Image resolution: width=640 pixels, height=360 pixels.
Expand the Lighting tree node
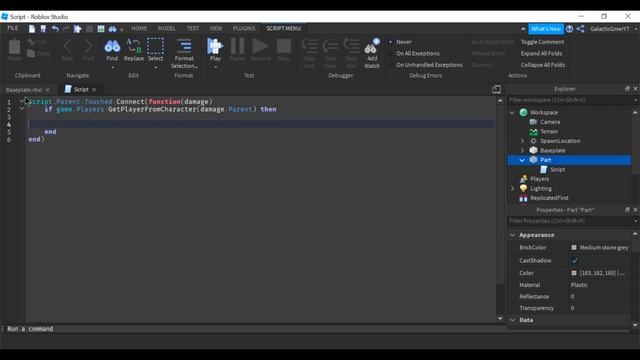tap(512, 189)
